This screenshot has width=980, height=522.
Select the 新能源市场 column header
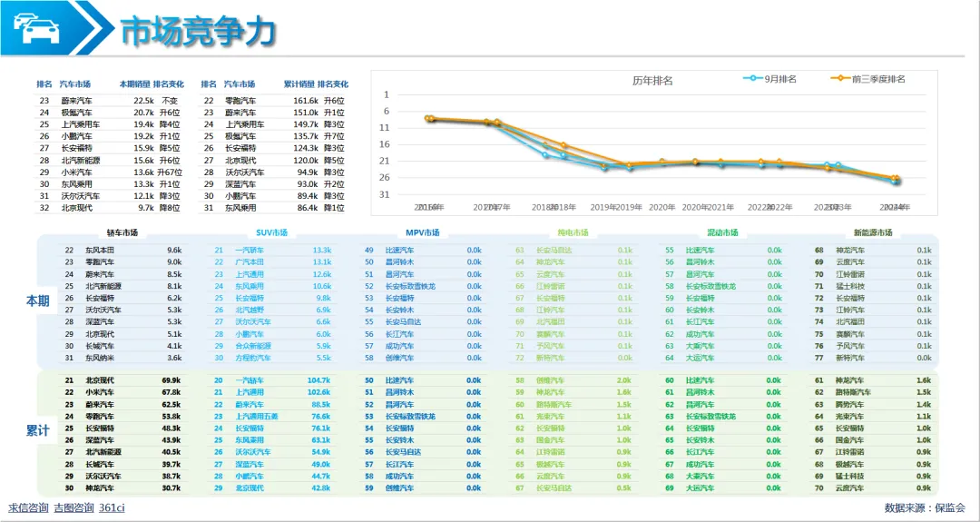(x=873, y=232)
